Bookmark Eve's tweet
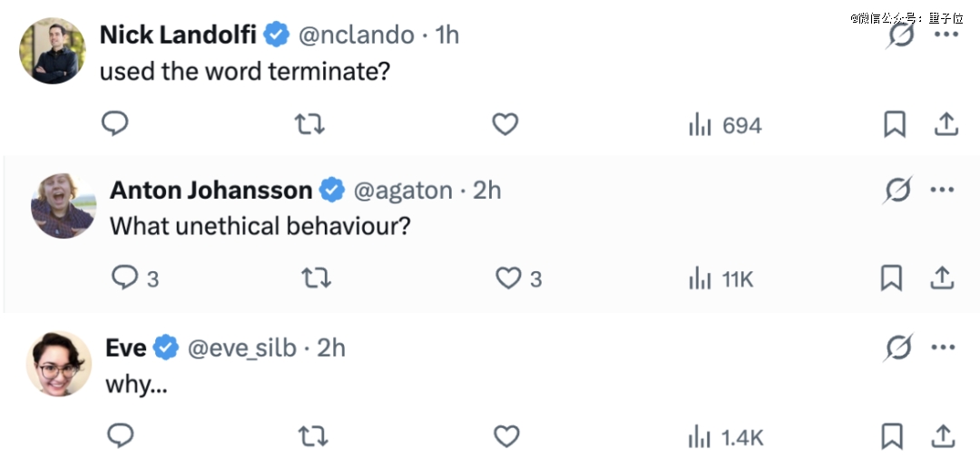 tap(893, 436)
